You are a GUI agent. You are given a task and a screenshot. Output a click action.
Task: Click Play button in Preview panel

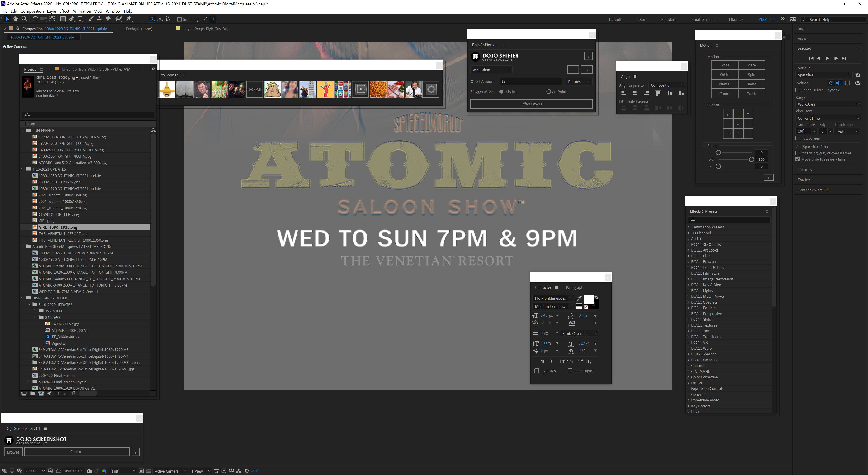pos(827,58)
